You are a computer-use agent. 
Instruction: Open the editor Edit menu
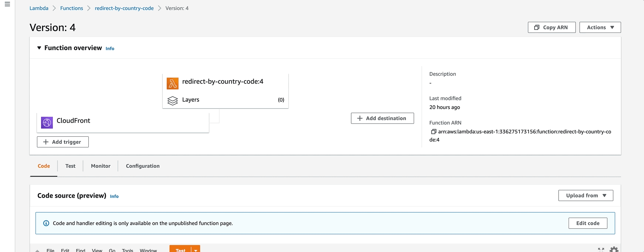pyautogui.click(x=65, y=250)
